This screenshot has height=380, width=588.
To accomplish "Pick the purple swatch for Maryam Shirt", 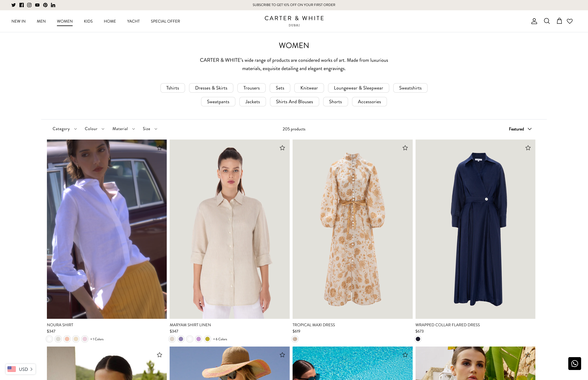I will tap(181, 339).
